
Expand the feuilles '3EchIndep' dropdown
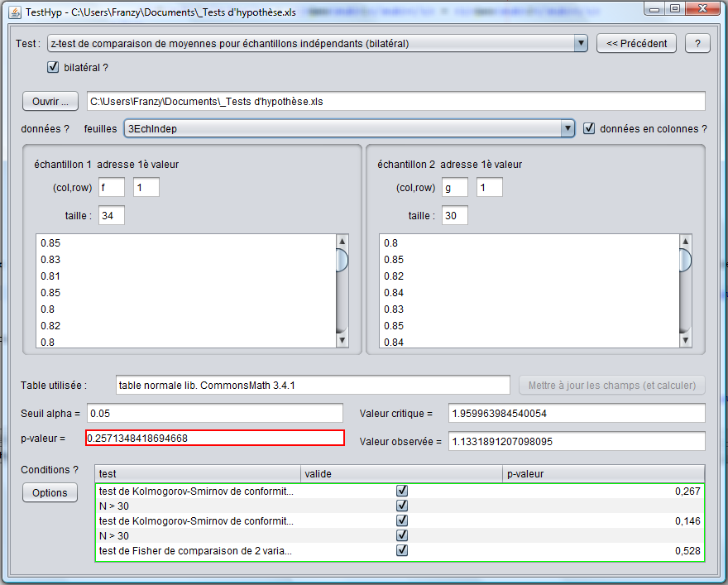[x=567, y=128]
